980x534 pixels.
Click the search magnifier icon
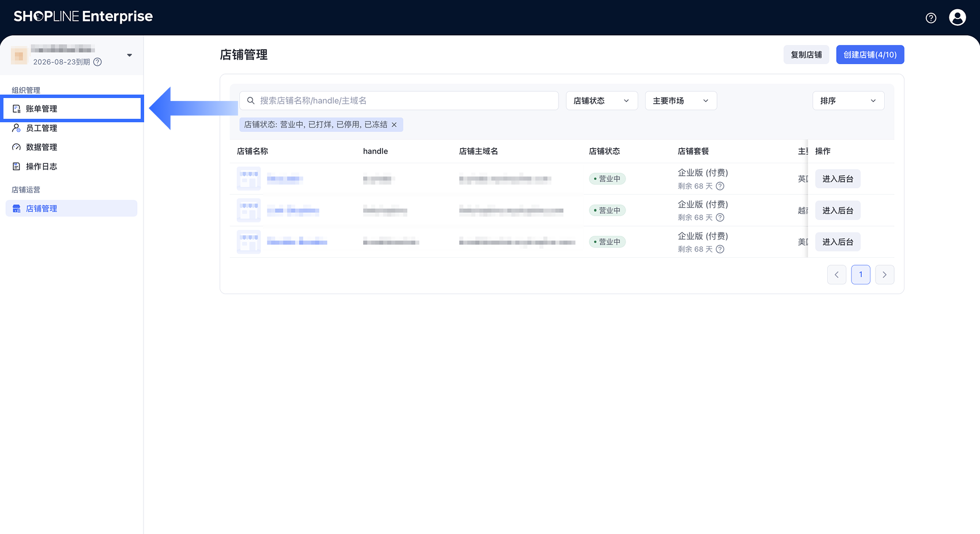[x=251, y=101]
